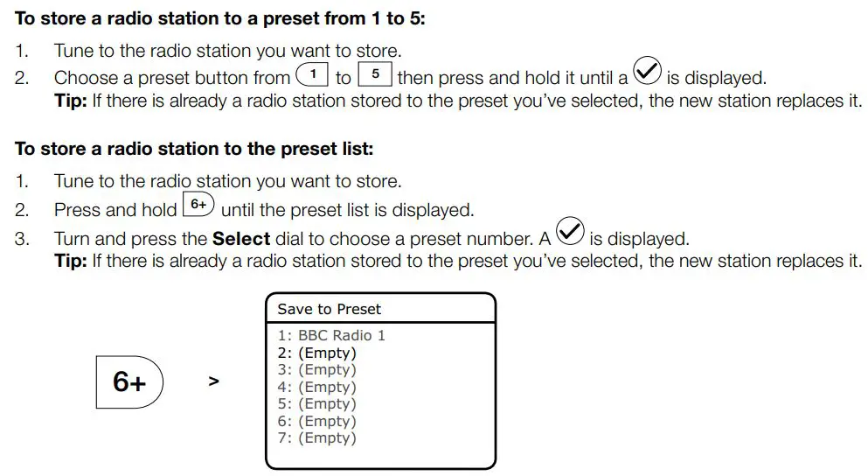Click the checkmark icon in the Select dial step
Viewport: 868px width, 476px height.
[570, 234]
